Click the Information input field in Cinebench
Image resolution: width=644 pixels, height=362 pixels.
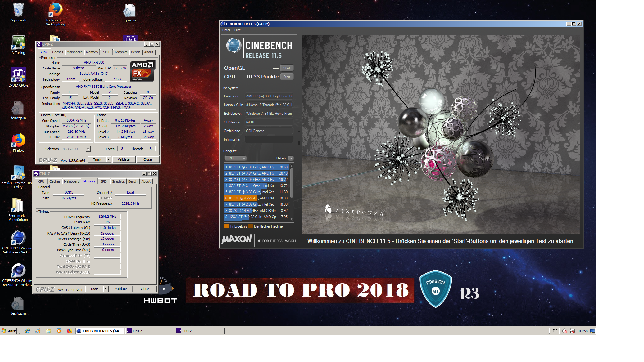[x=269, y=140]
